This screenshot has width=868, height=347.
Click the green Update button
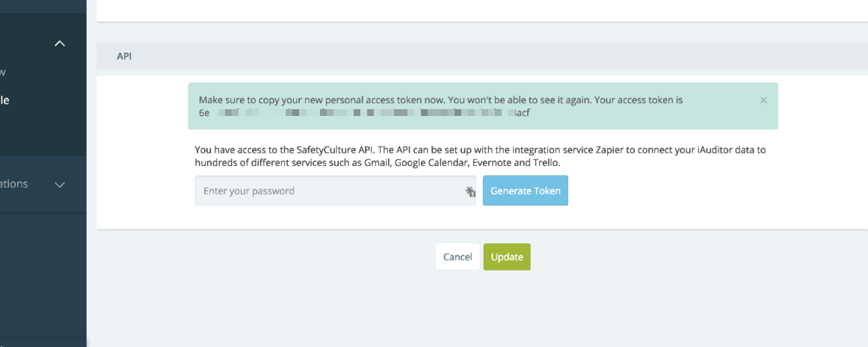tap(507, 257)
